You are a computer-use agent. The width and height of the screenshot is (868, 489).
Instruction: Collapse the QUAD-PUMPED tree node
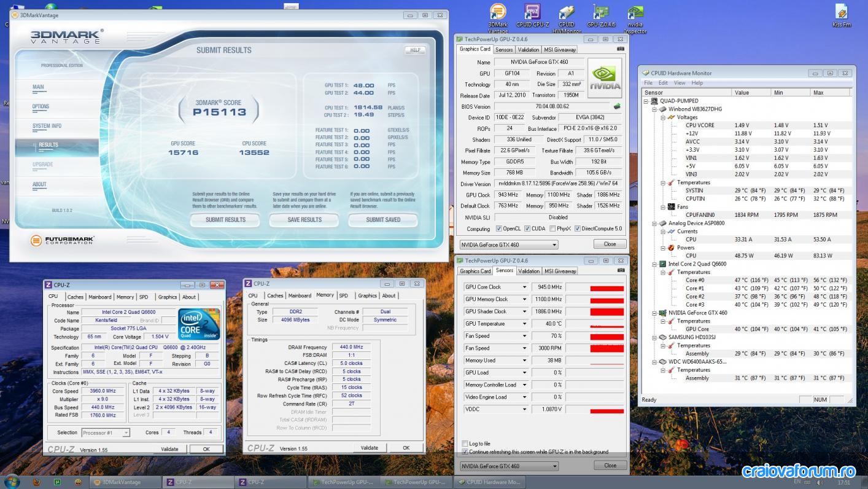646,101
